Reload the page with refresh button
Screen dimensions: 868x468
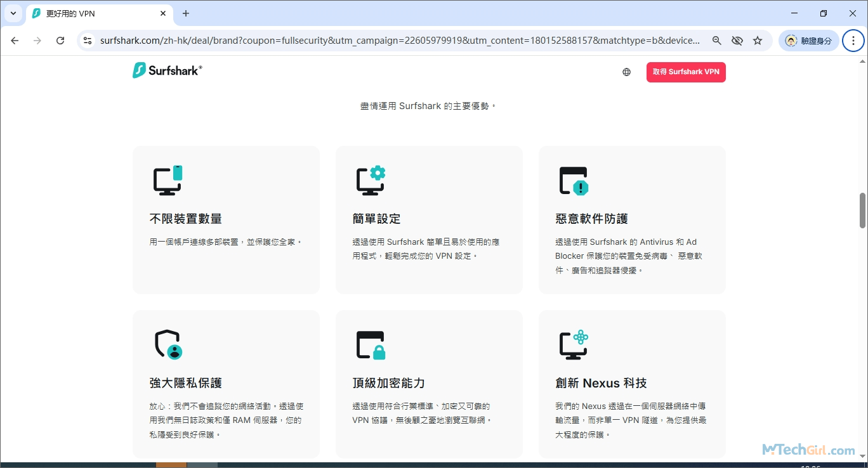pyautogui.click(x=60, y=41)
